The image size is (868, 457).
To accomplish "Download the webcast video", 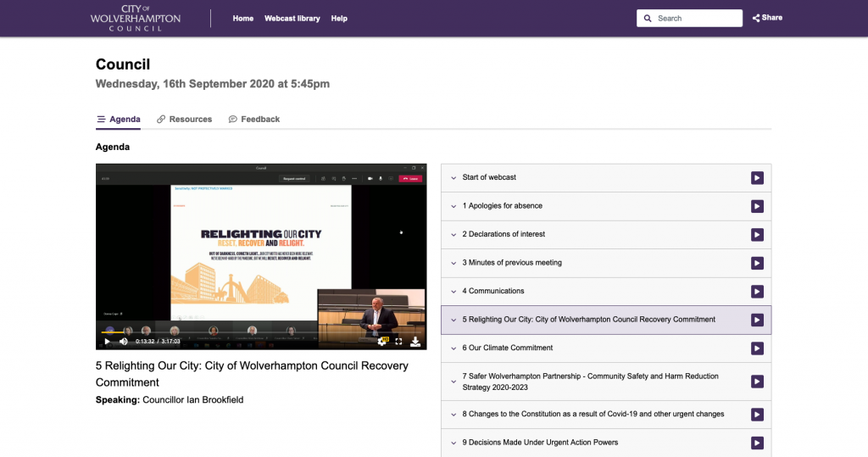I will (415, 341).
